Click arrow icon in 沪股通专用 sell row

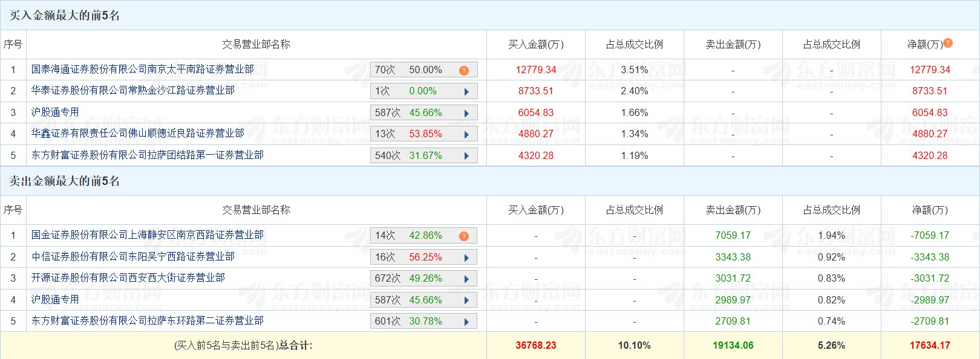click(x=466, y=300)
